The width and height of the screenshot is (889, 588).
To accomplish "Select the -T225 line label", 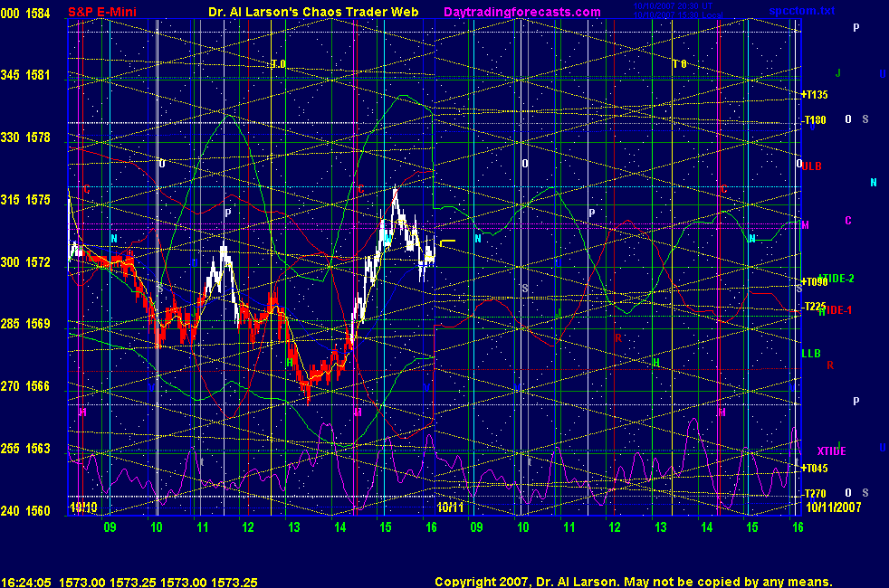I will click(815, 307).
